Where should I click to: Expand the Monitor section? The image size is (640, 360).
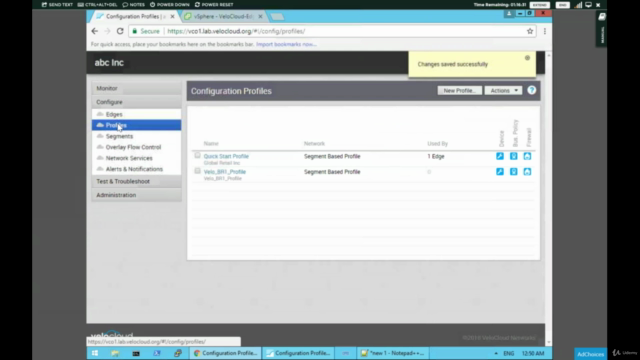(x=136, y=88)
